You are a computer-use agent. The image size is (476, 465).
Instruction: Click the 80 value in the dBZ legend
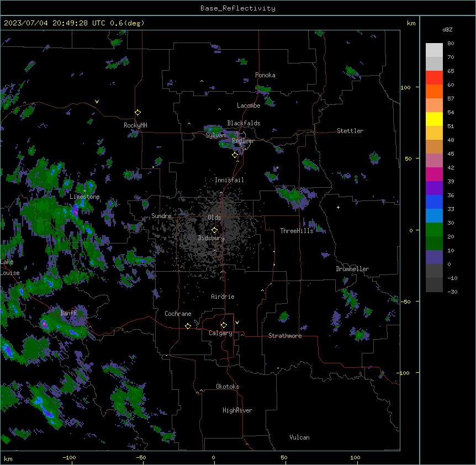click(x=451, y=44)
